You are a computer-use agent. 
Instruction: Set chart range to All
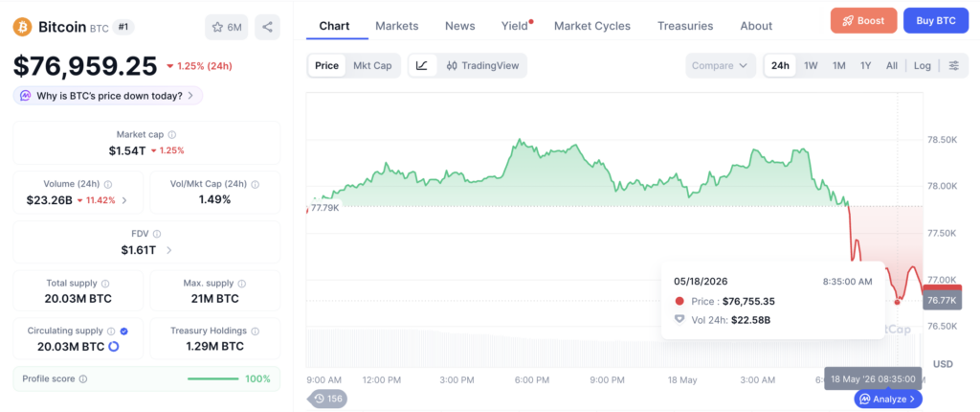coord(892,66)
